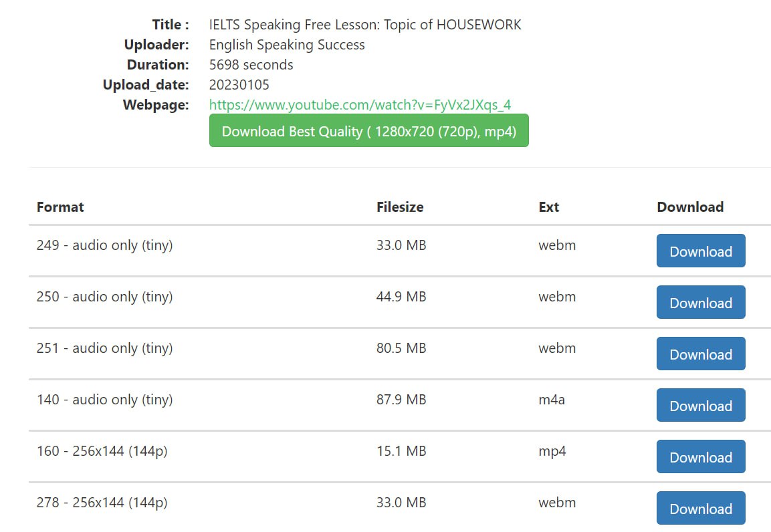The image size is (771, 532).
Task: Select the Ext column header
Action: pos(549,207)
